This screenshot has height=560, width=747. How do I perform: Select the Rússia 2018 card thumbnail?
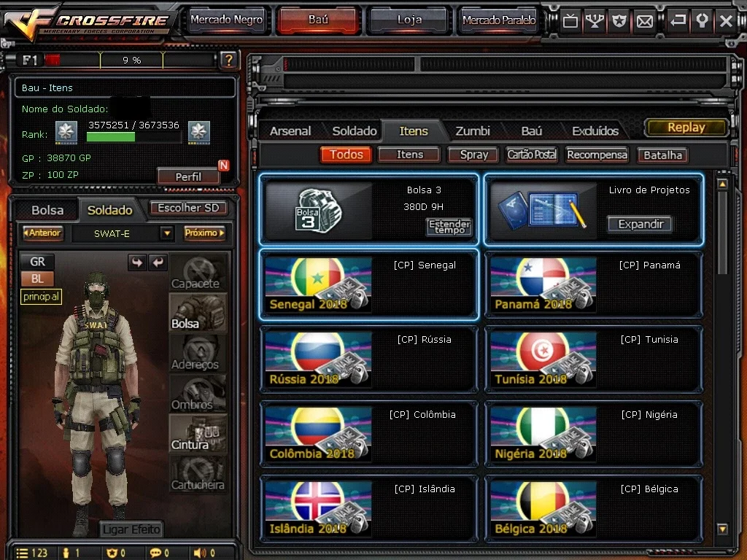click(x=318, y=359)
